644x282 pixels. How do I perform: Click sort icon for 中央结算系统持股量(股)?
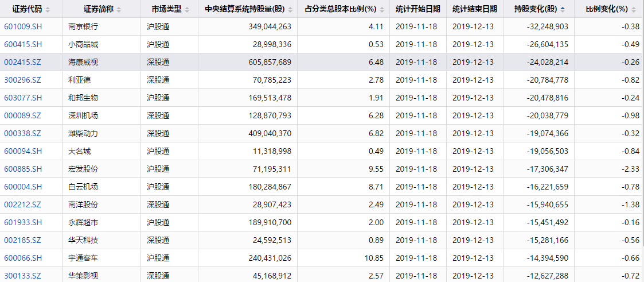click(290, 9)
